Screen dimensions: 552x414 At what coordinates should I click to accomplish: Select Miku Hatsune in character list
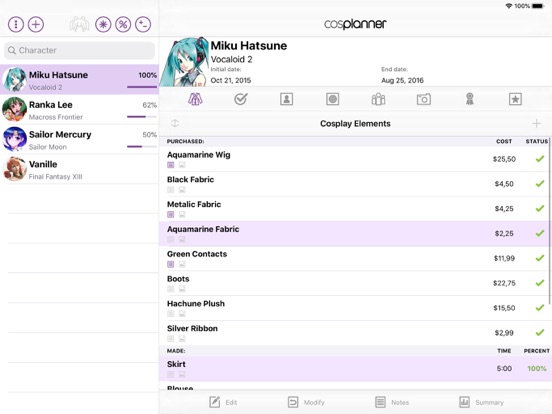tap(79, 80)
